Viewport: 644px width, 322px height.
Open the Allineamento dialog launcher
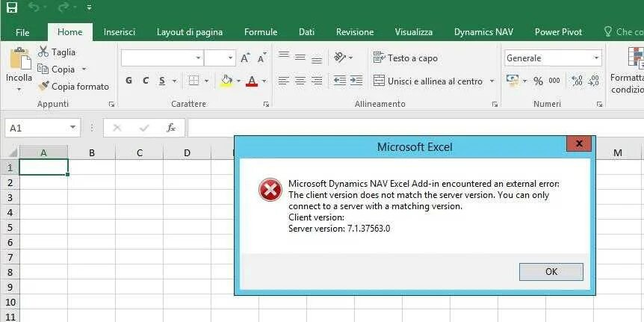pyautogui.click(x=495, y=105)
